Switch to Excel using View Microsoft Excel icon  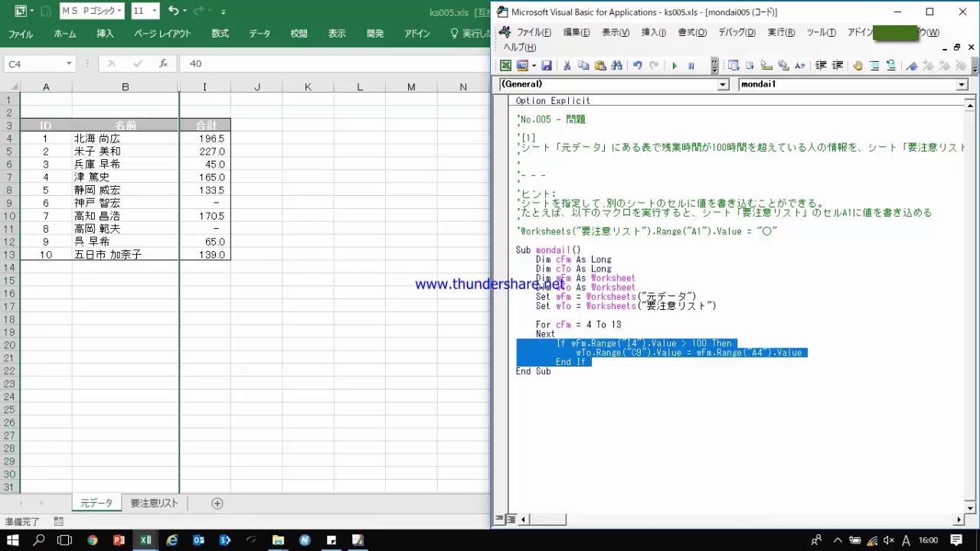coord(506,66)
